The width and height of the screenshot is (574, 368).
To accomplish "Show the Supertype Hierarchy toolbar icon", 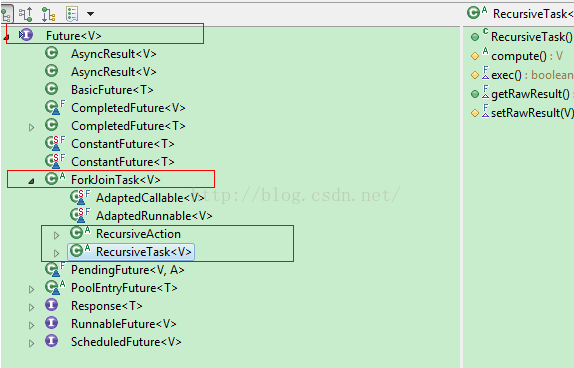I will point(25,14).
